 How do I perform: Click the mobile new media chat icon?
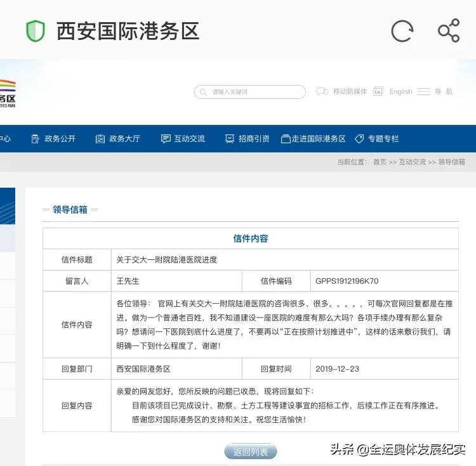tap(322, 91)
